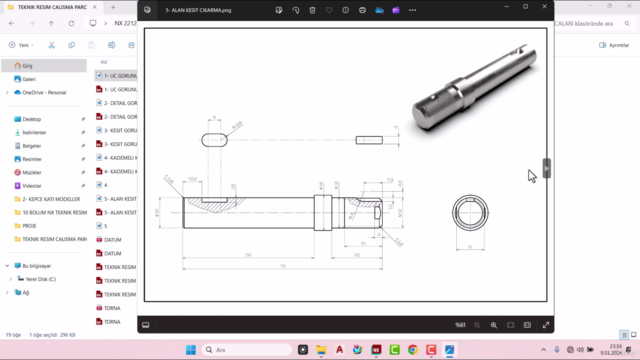
Task: Go to next image arrow in Photos
Action: click(x=547, y=168)
